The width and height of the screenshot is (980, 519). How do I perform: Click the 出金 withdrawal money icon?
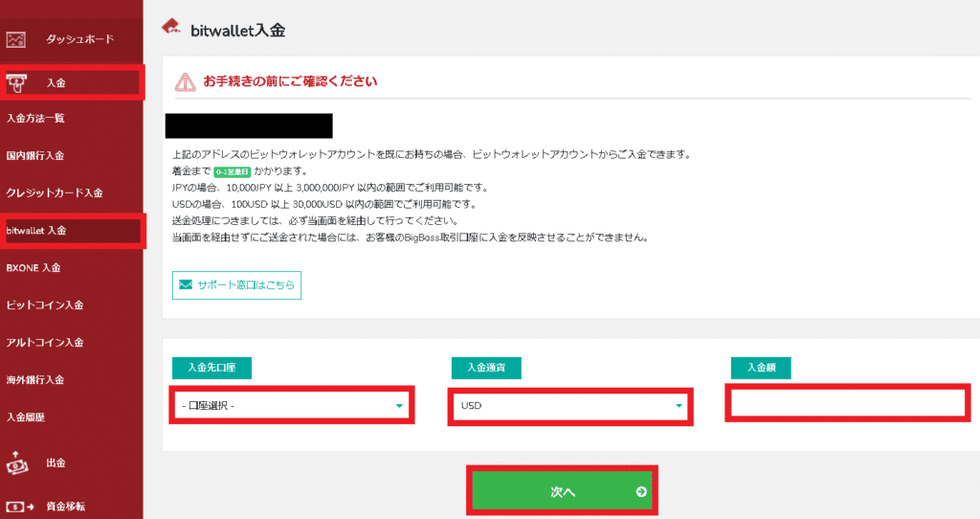pos(17,463)
